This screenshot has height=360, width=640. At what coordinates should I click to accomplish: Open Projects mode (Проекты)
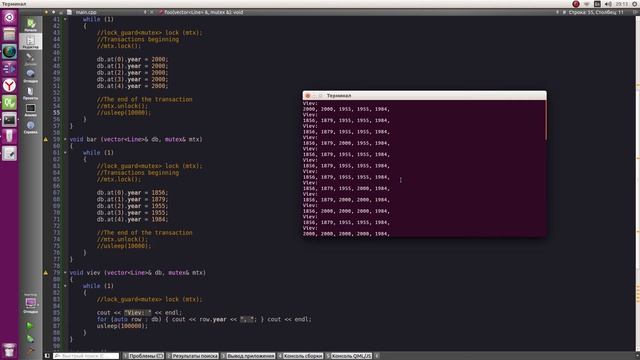(31, 93)
